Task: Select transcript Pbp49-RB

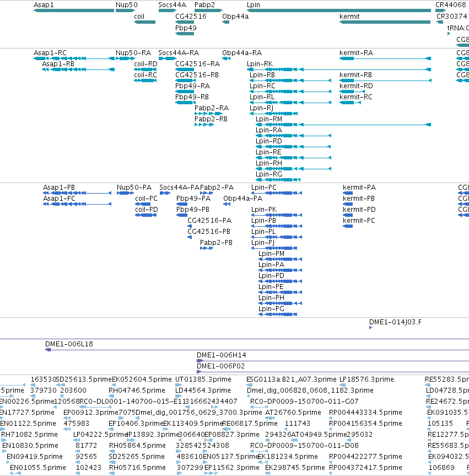Action: [185, 103]
